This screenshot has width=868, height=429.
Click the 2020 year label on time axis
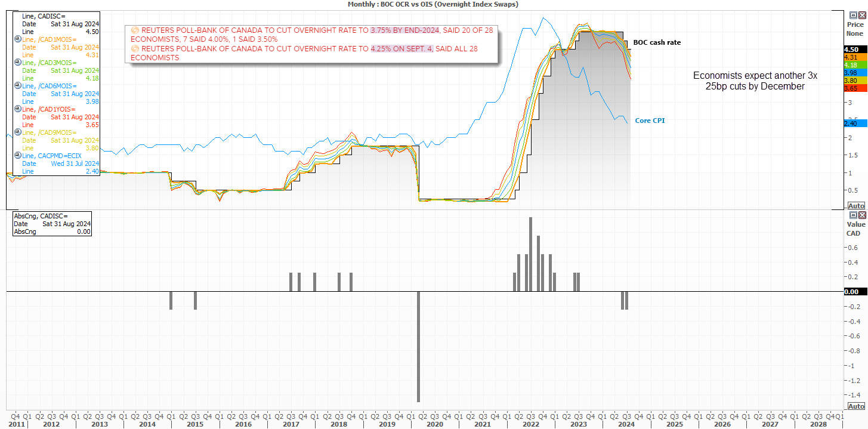click(435, 424)
